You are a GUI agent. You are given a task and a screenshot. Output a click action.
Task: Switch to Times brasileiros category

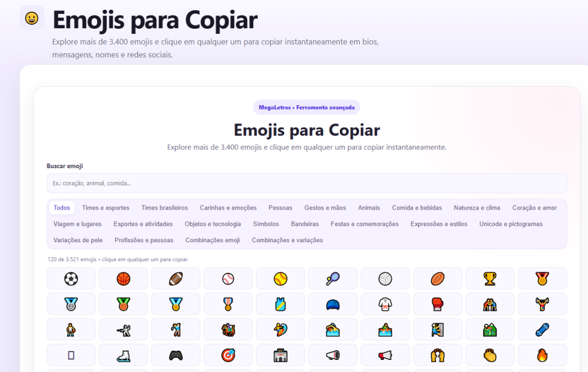pyautogui.click(x=165, y=208)
